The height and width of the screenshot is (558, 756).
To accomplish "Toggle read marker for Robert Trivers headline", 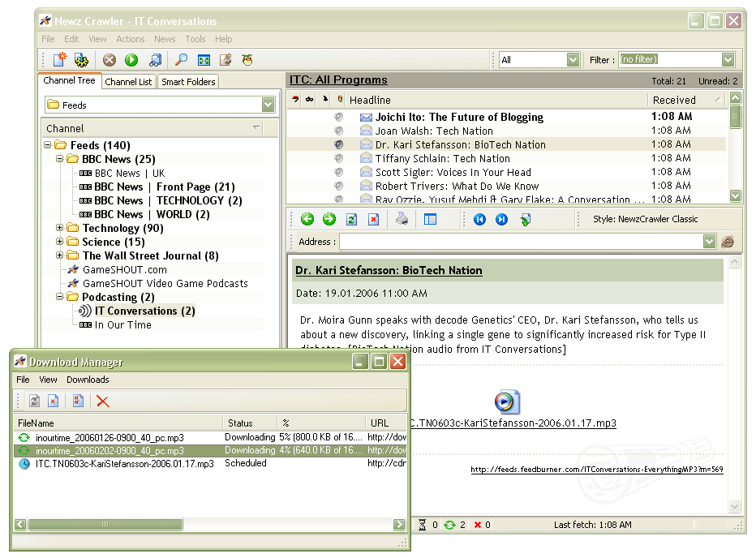I will click(339, 186).
